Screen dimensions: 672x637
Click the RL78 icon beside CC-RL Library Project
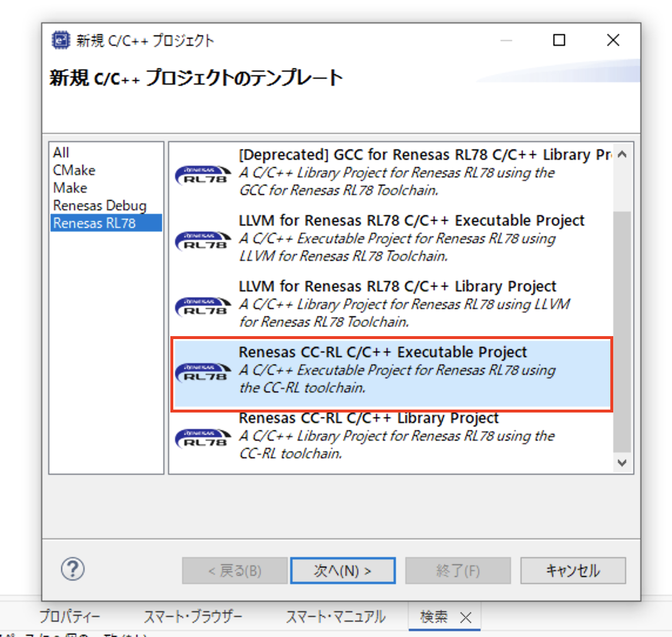tap(202, 438)
